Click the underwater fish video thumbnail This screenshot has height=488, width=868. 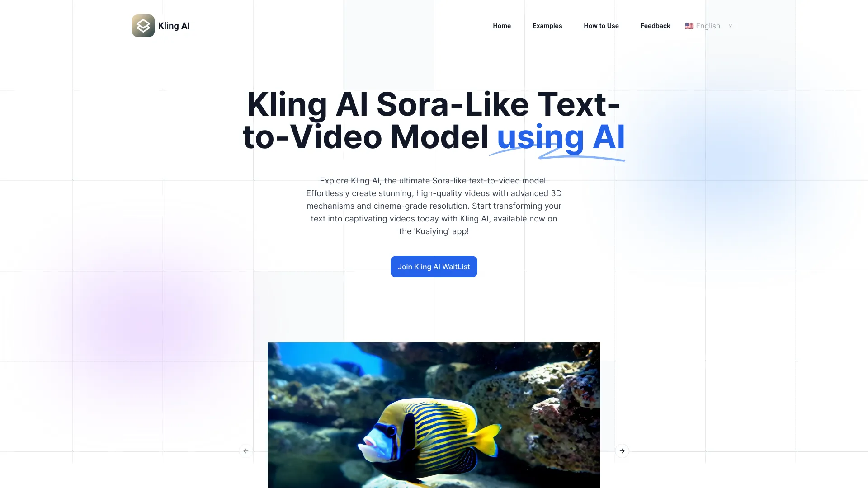(x=434, y=415)
